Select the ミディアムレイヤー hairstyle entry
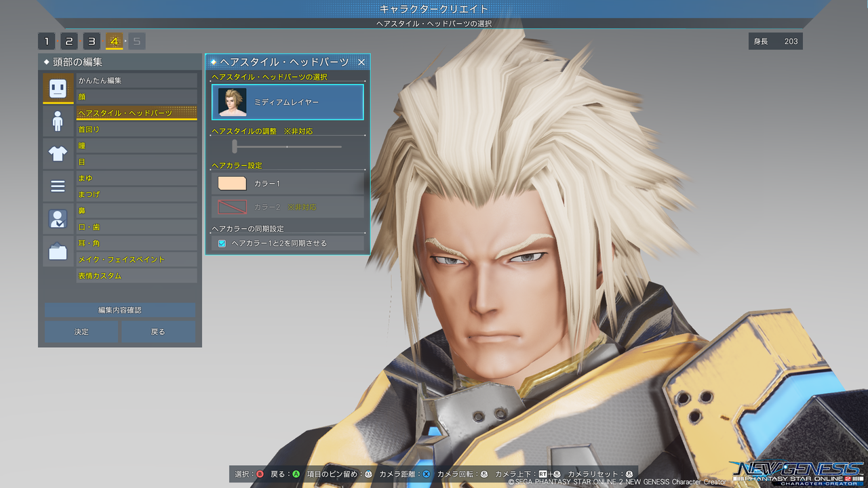Viewport: 868px width, 488px height. [x=288, y=102]
